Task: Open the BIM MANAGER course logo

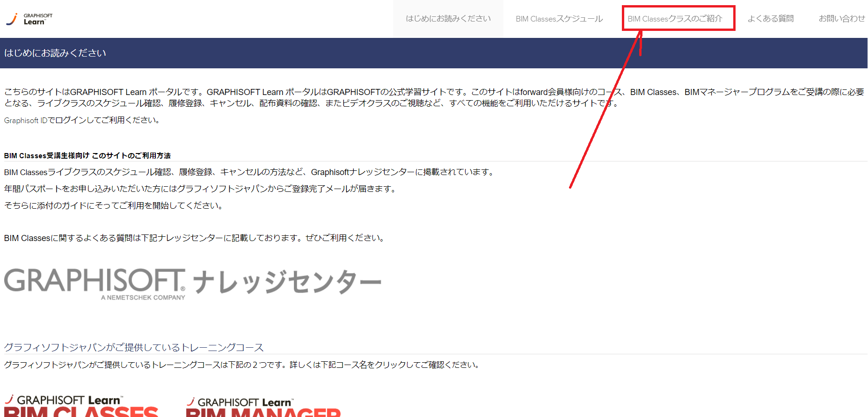Action: click(x=263, y=406)
